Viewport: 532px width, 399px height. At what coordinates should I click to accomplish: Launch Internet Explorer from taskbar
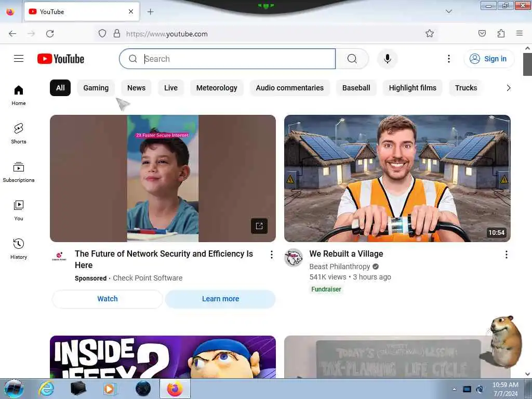tap(46, 389)
